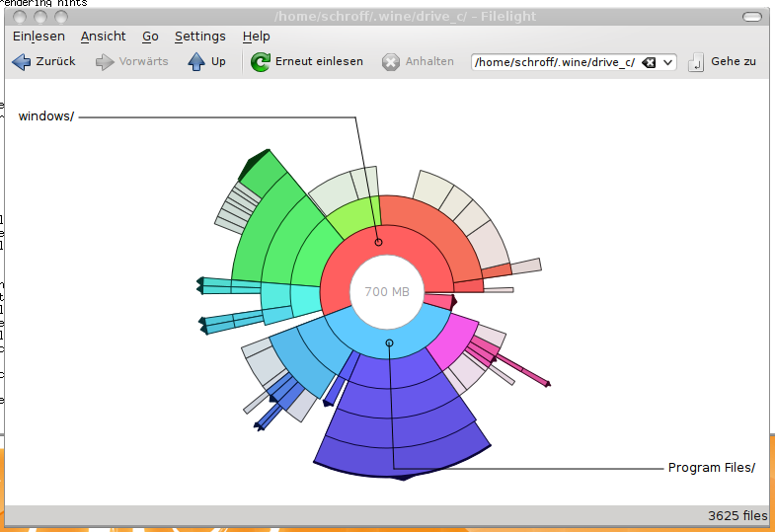The height and width of the screenshot is (532, 775).
Task: Click into the drive_c location path field
Action: tap(553, 62)
